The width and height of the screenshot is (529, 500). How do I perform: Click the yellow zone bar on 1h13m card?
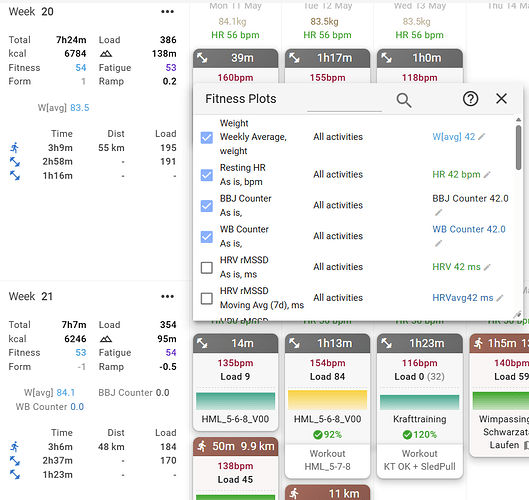click(327, 400)
